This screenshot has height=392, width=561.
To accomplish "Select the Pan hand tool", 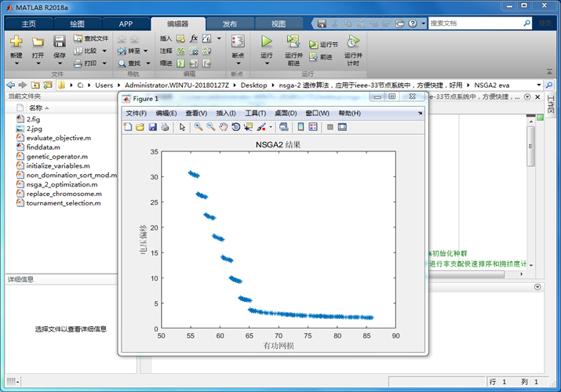I will coord(224,127).
